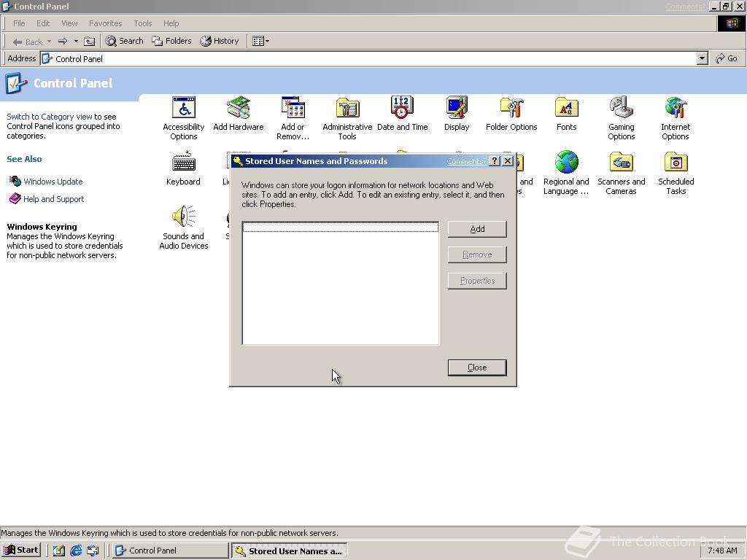
Task: Expand the Address bar dropdown arrow
Action: tap(702, 58)
